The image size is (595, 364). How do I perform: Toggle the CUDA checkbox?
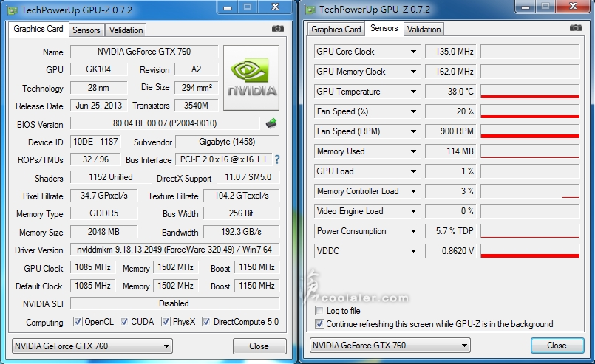coord(124,322)
